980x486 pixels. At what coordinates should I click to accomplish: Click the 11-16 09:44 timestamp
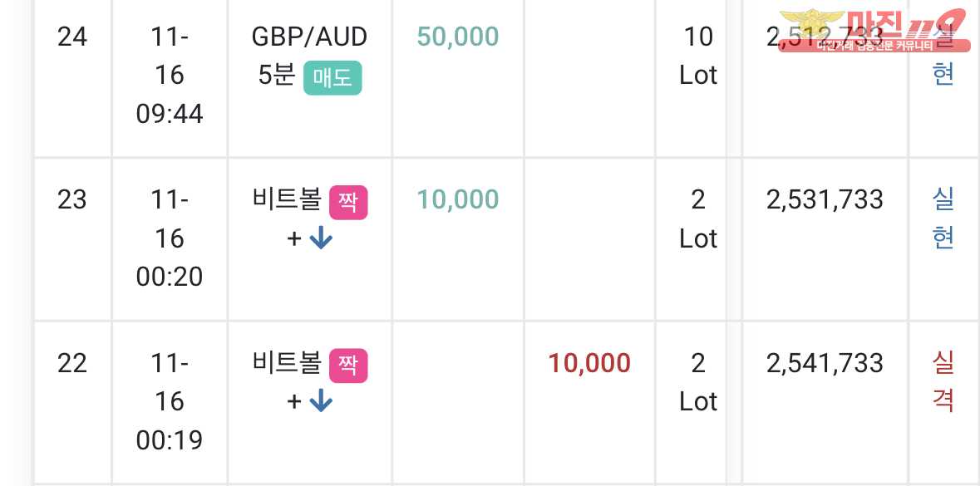[x=170, y=76]
